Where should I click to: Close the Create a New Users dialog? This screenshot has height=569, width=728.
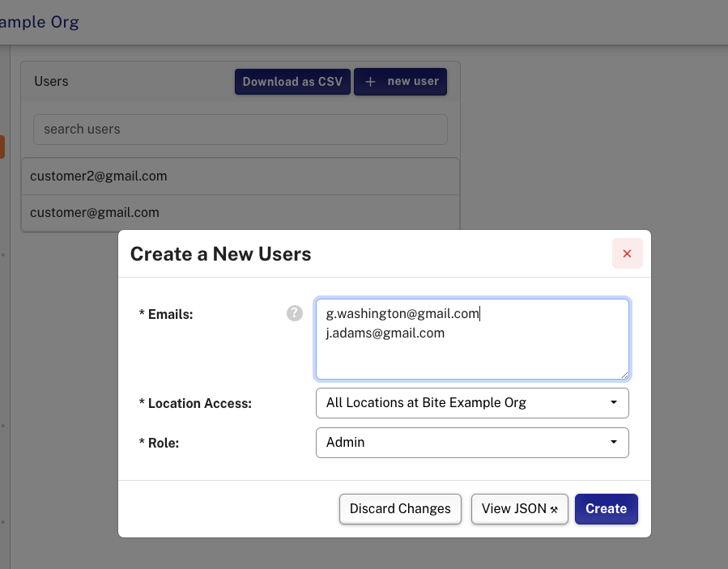click(628, 253)
